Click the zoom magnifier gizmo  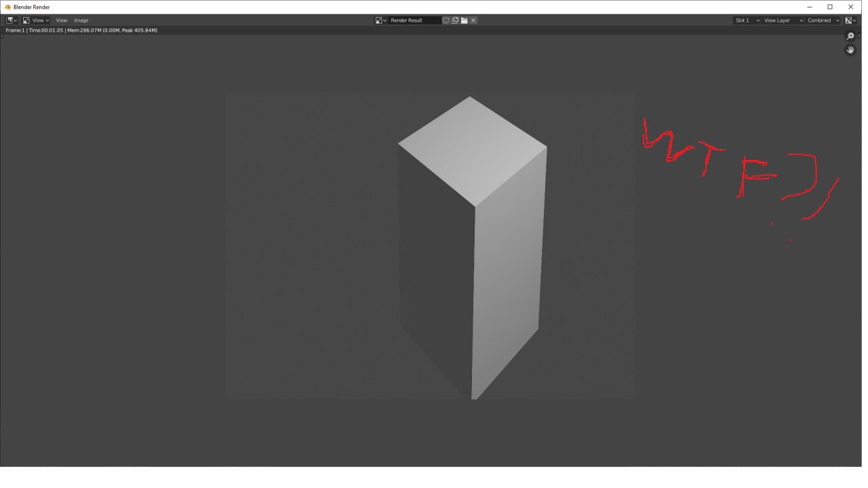(850, 37)
